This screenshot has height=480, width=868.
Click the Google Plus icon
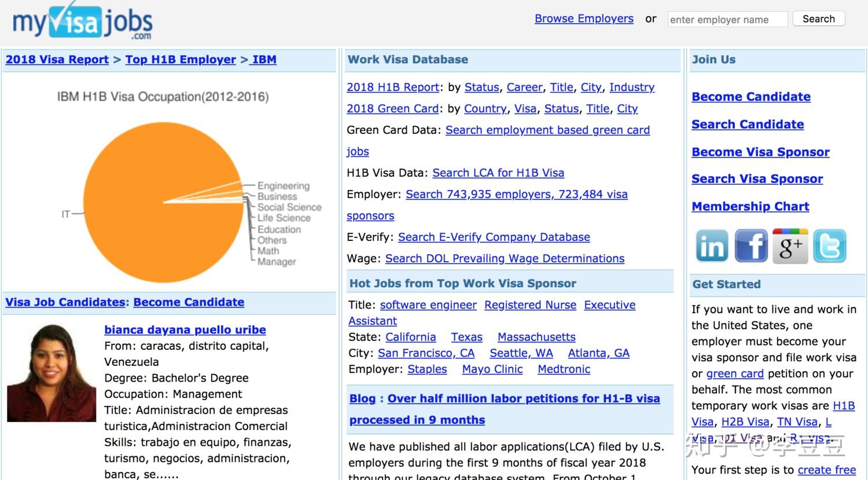click(790, 246)
